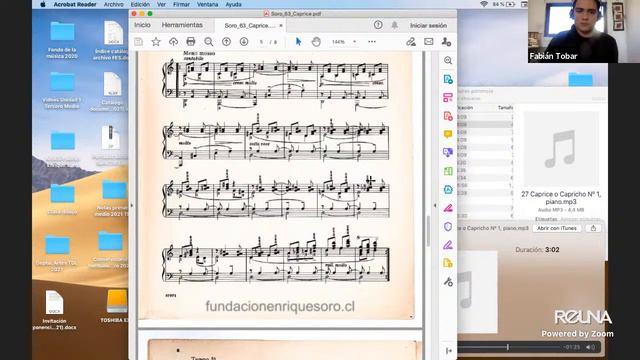Click the Tamaño column header in Finder
Viewport: 640px width, 360px height.
click(x=505, y=107)
